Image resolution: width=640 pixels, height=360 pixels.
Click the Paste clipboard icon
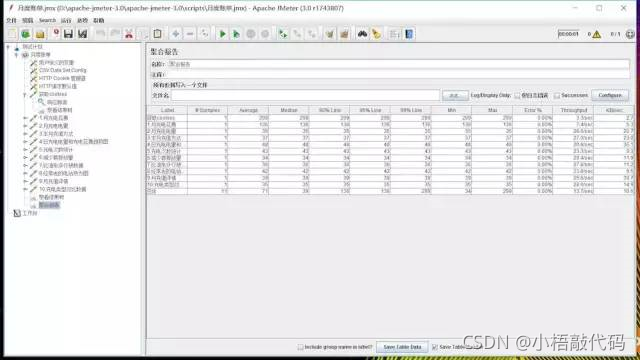point(158,34)
